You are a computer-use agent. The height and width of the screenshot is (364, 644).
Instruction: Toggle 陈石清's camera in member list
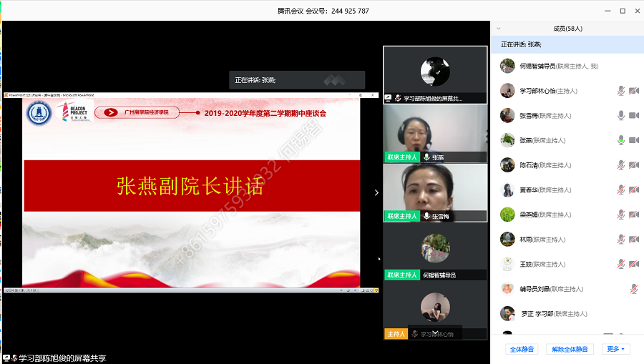click(x=633, y=165)
